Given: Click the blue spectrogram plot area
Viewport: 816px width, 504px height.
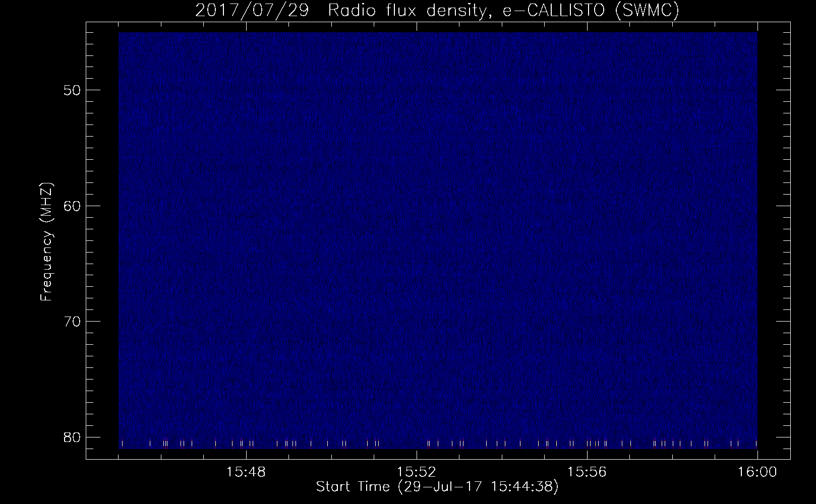Looking at the screenshot, I should click(x=438, y=240).
